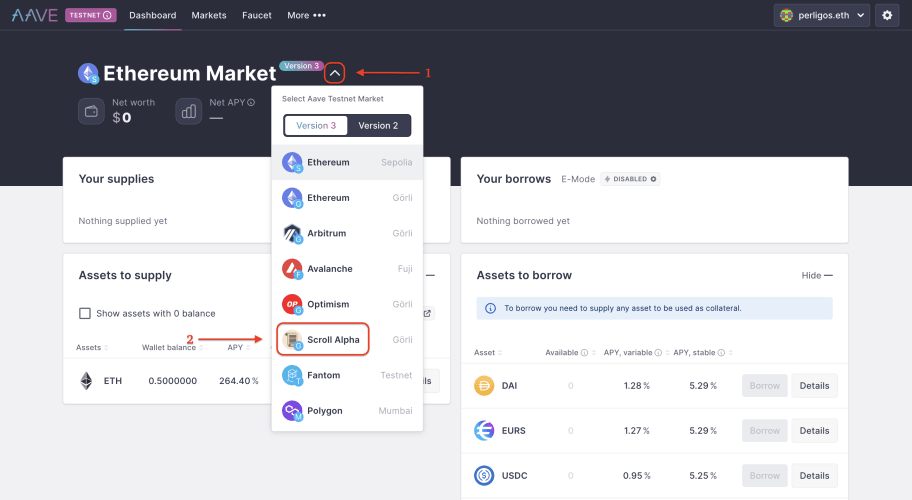
Task: Click the Arbitrum Görli network icon
Action: click(x=292, y=233)
